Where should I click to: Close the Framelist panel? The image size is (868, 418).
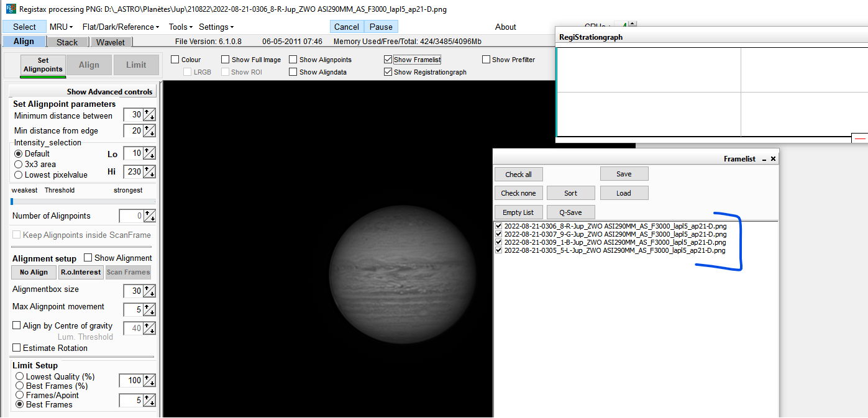pyautogui.click(x=773, y=159)
